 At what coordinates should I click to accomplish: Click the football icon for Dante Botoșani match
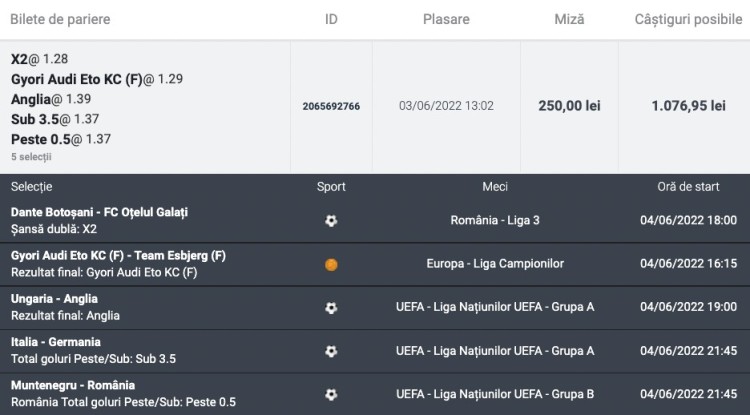(331, 221)
